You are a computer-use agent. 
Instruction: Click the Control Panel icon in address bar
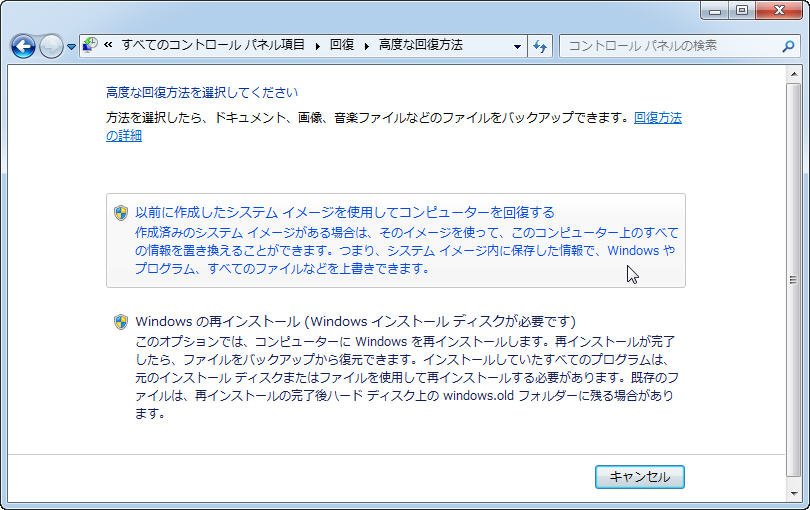point(90,45)
